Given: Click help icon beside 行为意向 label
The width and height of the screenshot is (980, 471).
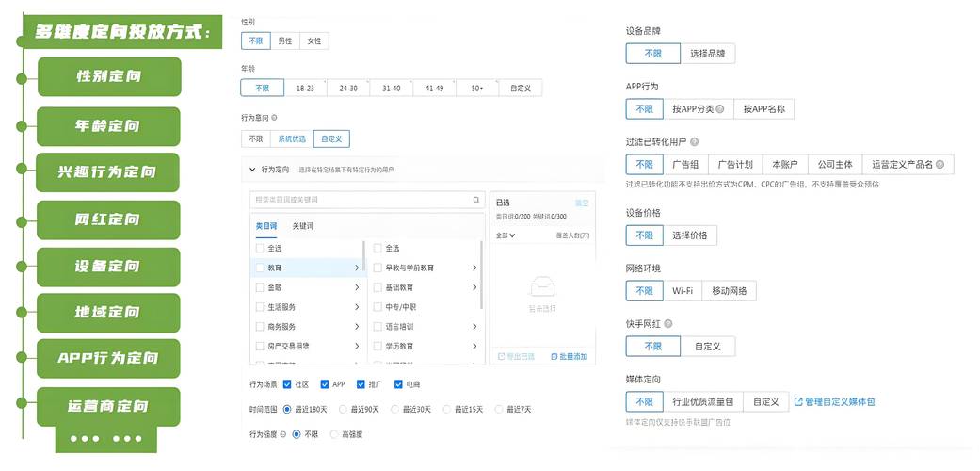Looking at the screenshot, I should coord(275,119).
